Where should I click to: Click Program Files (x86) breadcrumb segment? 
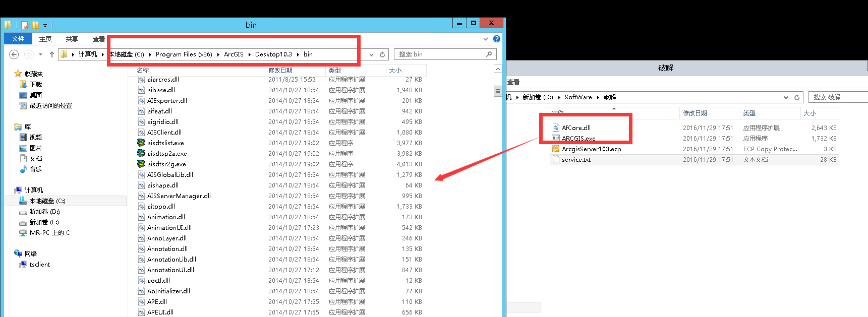(184, 54)
